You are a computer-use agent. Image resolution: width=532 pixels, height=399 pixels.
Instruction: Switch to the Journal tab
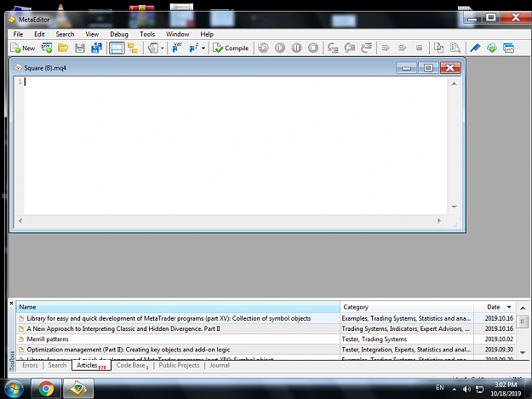pos(220,366)
